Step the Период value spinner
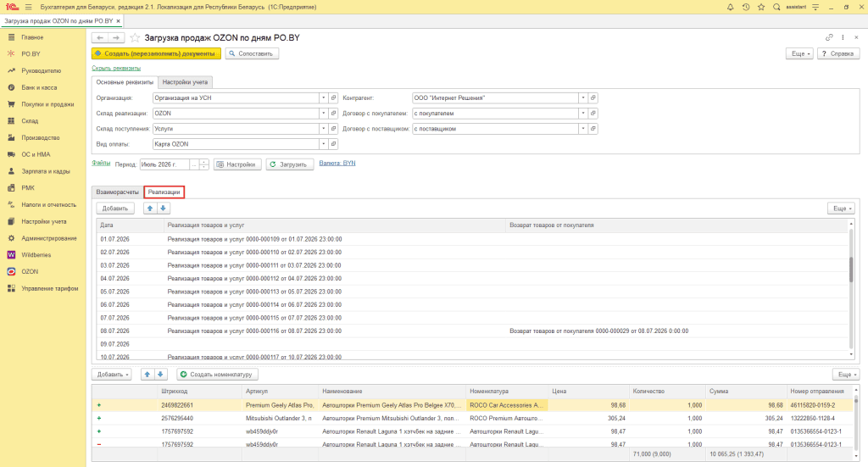The image size is (868, 467). coord(203,164)
